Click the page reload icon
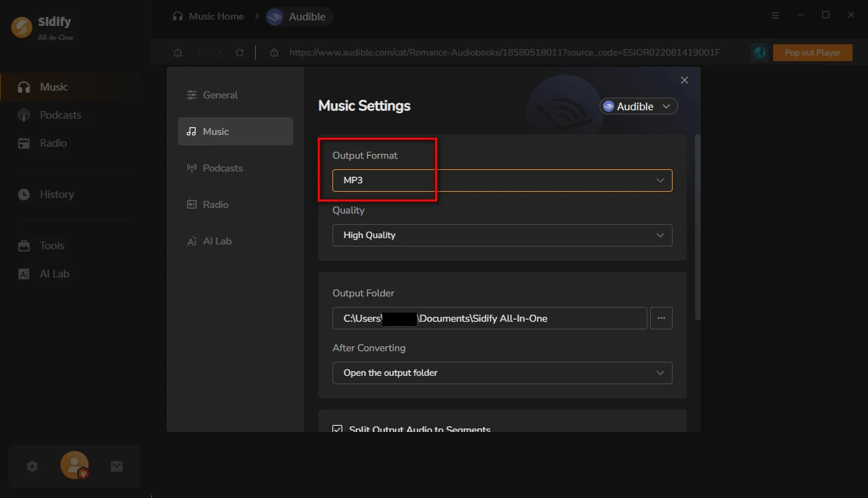868x498 pixels. point(240,53)
